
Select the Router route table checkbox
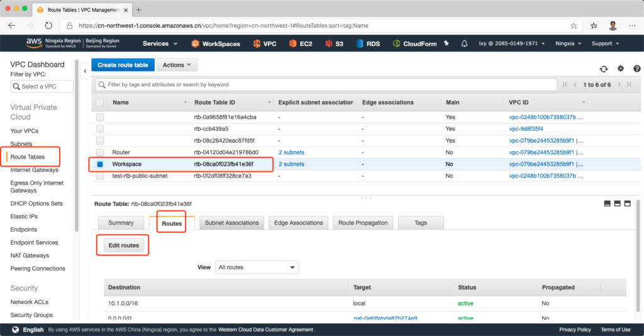coord(100,152)
